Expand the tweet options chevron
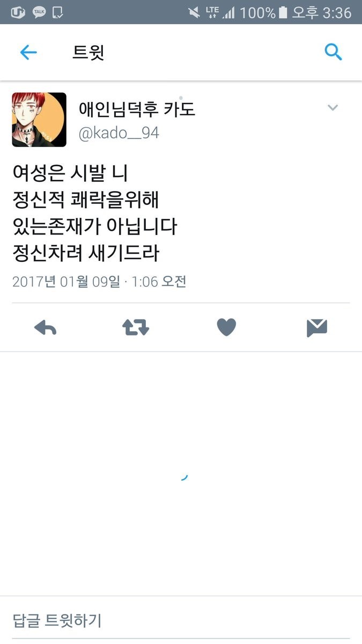 (333, 108)
